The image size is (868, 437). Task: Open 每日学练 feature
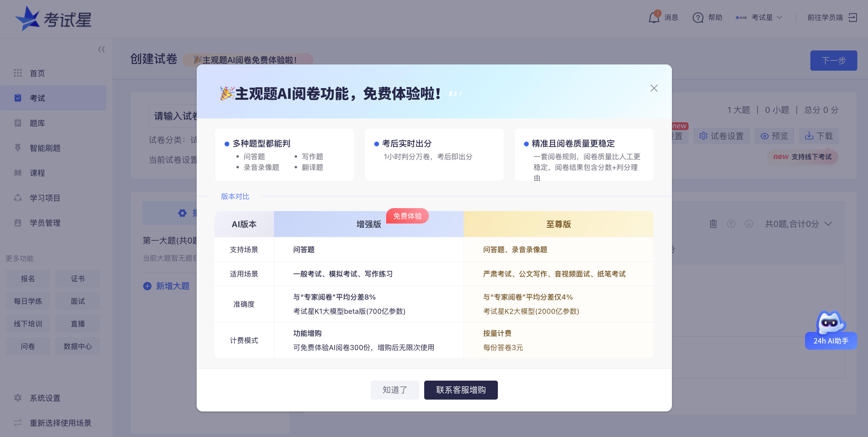click(x=28, y=301)
